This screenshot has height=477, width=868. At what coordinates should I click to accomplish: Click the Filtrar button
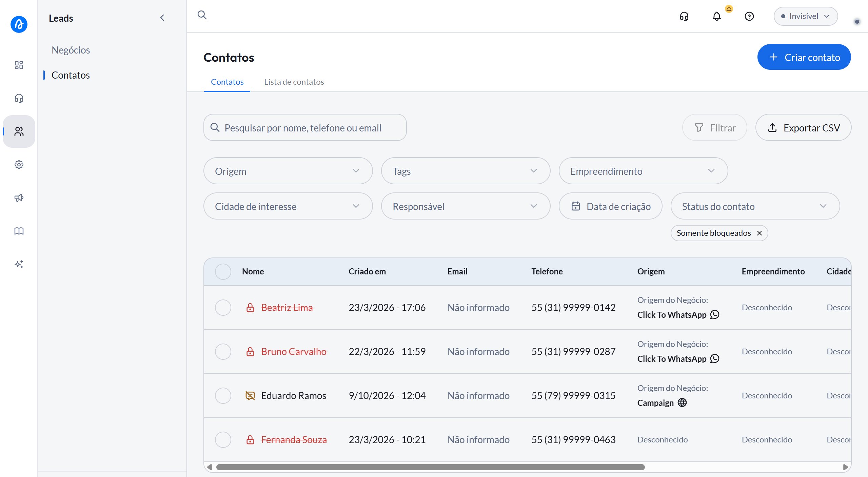pos(715,127)
